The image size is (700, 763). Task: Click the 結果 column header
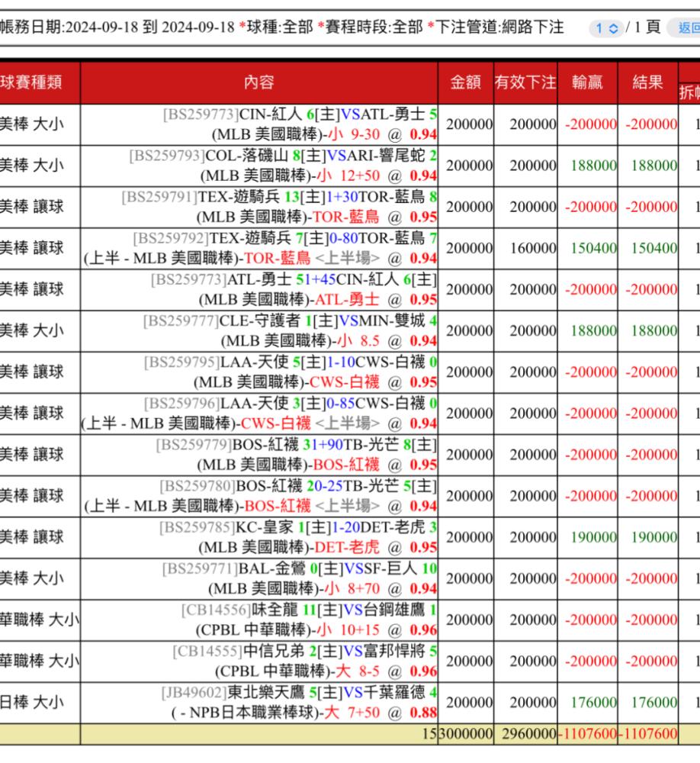pos(647,82)
